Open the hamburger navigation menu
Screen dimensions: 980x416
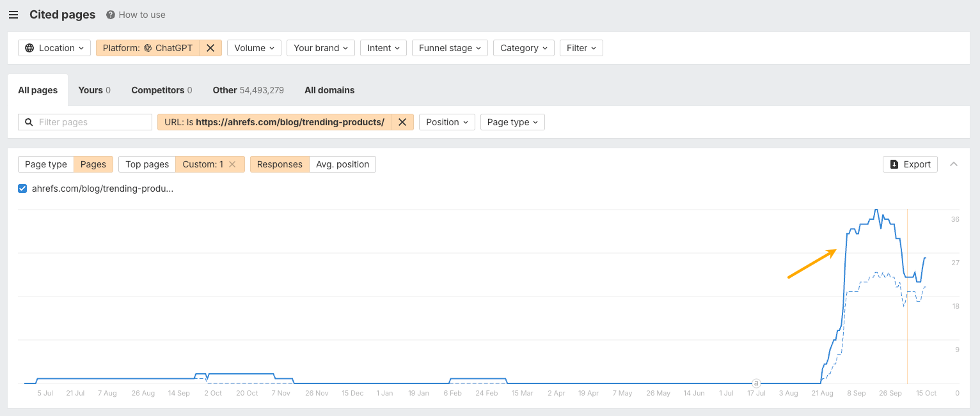pyautogui.click(x=13, y=15)
